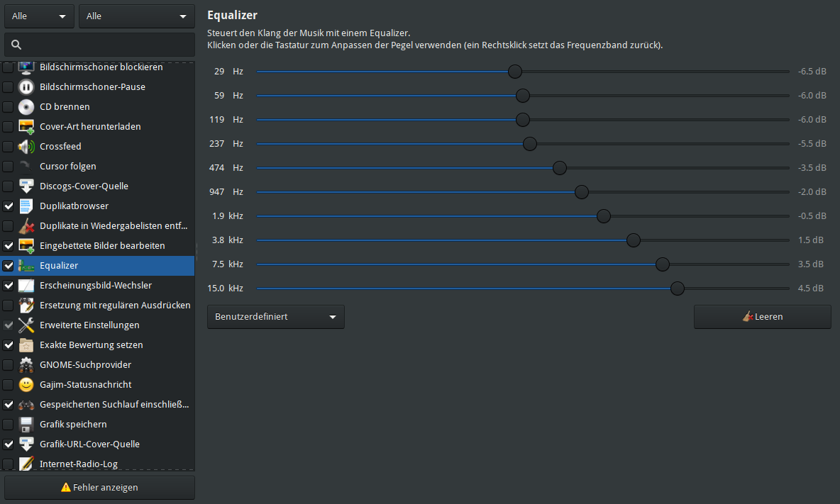
Task: Select the Erweiterte Einstellungen list row
Action: point(97,325)
